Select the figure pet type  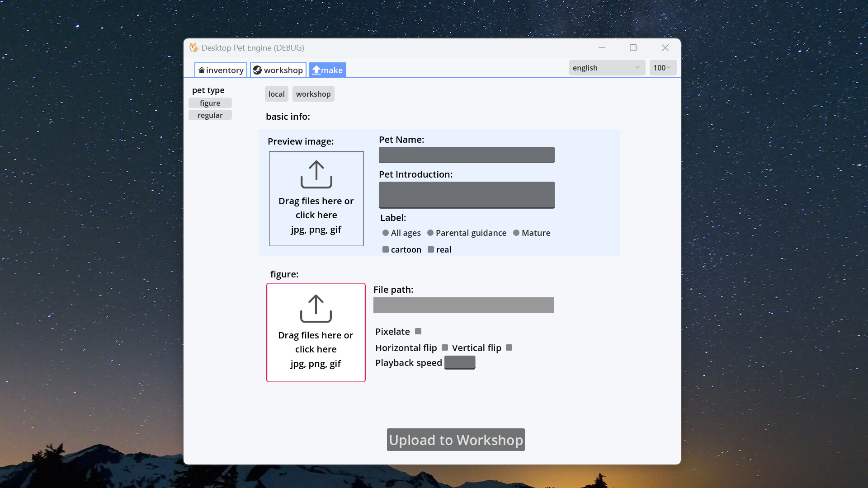coord(210,103)
